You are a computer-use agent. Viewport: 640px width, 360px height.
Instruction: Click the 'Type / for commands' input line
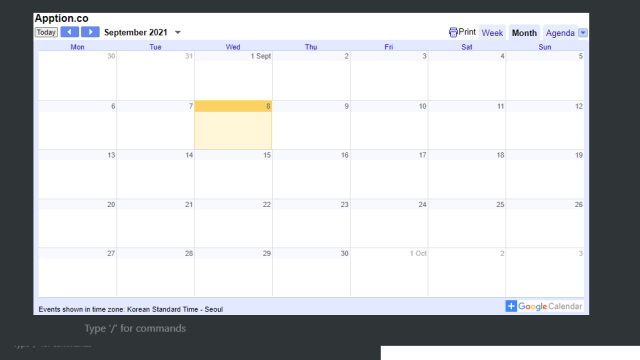(x=135, y=329)
